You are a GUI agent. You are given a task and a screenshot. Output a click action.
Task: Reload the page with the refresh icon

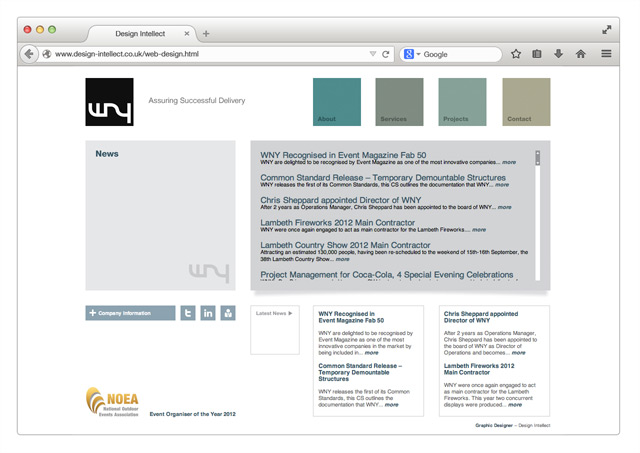tap(386, 54)
